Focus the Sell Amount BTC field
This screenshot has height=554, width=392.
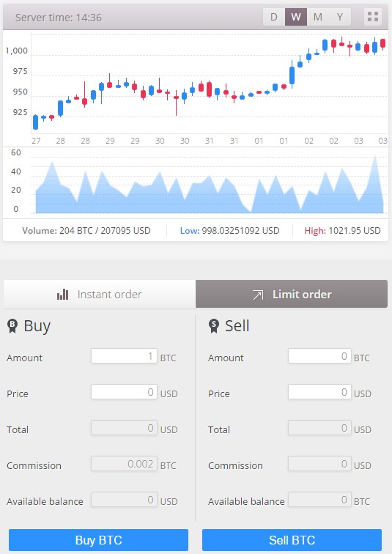[319, 356]
